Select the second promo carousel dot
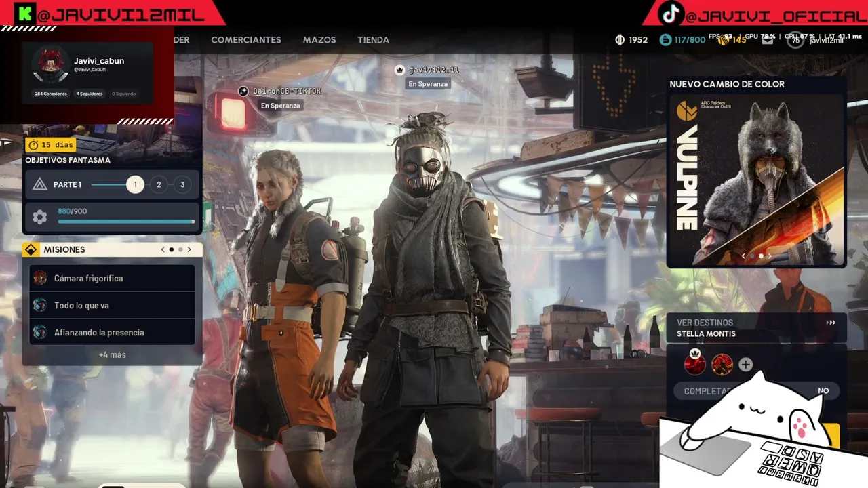 pos(761,256)
